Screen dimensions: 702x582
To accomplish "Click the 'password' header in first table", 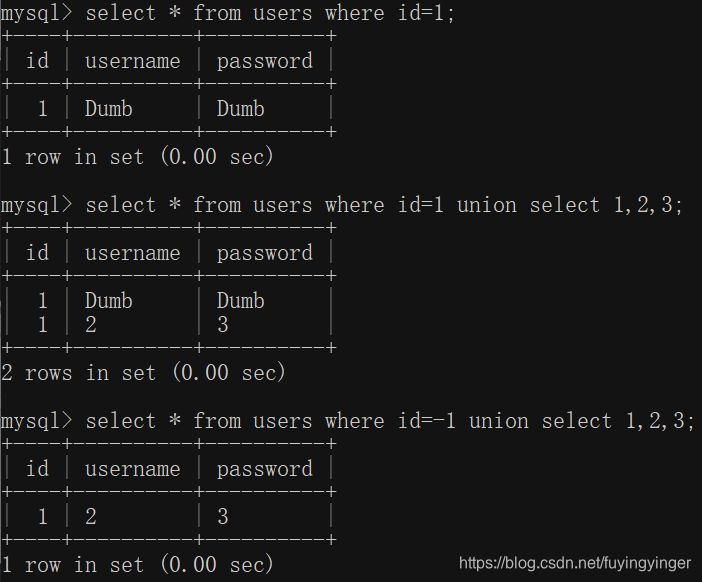I will 265,61.
